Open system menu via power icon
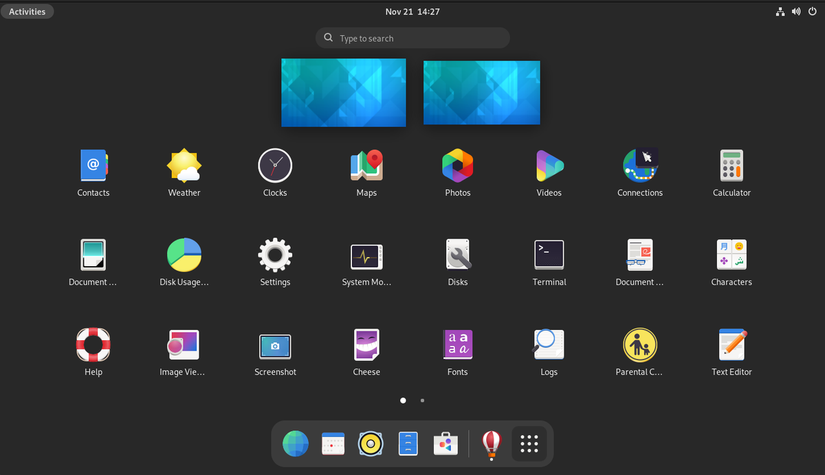825x475 pixels. coord(812,12)
